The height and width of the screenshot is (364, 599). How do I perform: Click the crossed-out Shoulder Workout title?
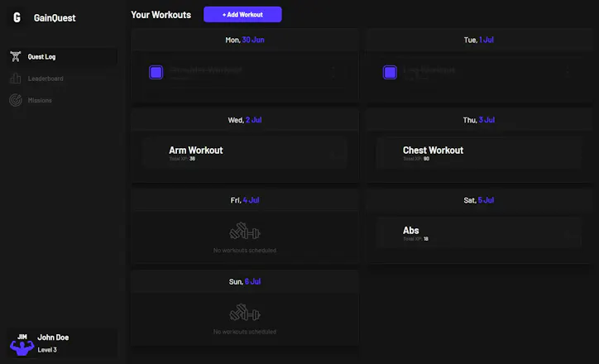coord(206,69)
